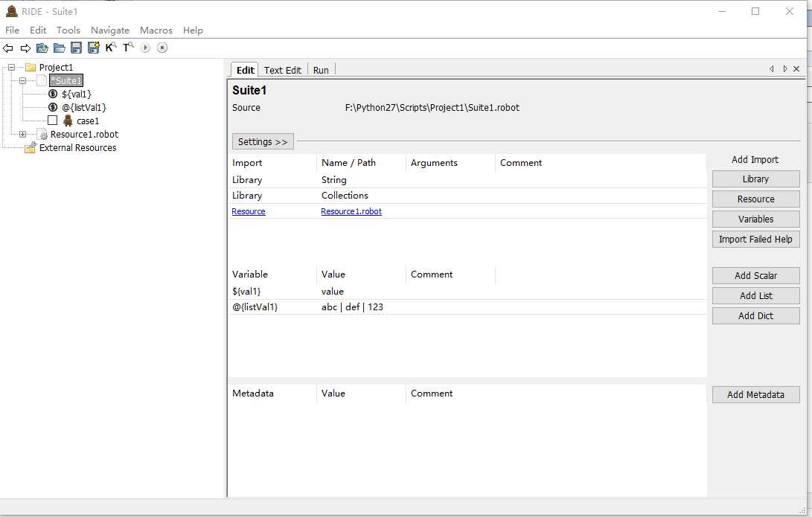
Task: Open a test suite via toolbar icon
Action: pyautogui.click(x=42, y=48)
